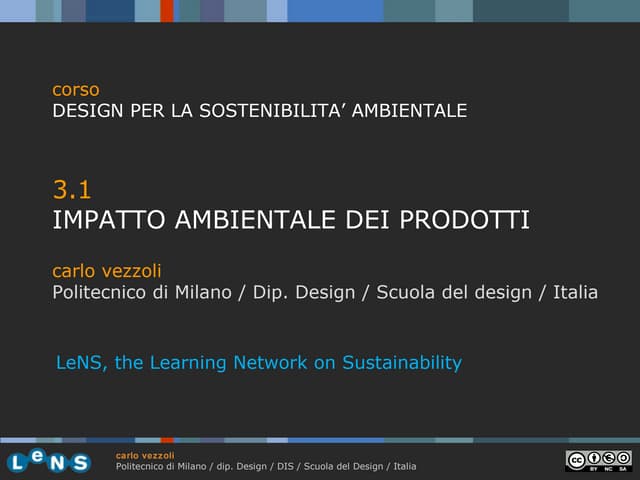Click the "N" circle in LeNS logo

(x=57, y=462)
